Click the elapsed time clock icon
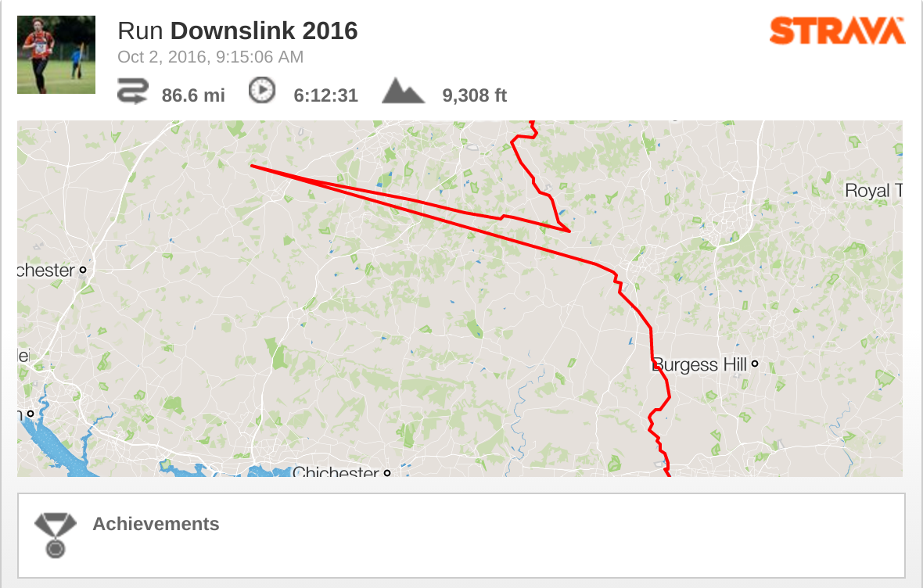The image size is (923, 588). pos(262,91)
